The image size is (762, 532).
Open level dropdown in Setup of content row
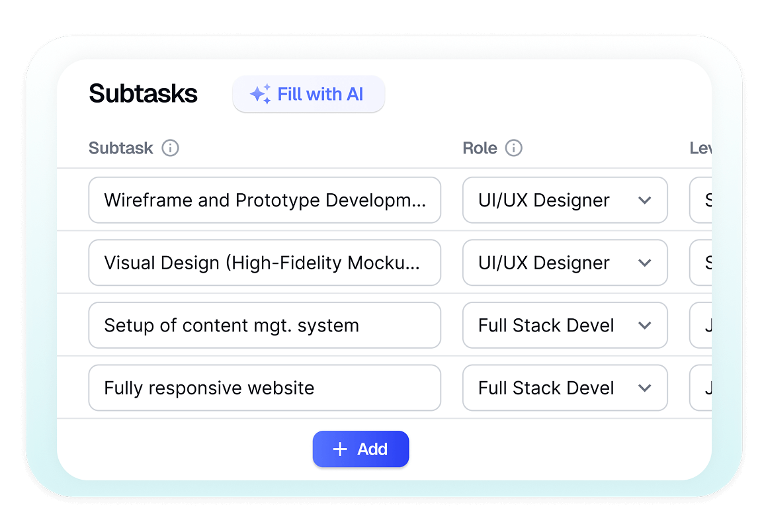pos(701,326)
